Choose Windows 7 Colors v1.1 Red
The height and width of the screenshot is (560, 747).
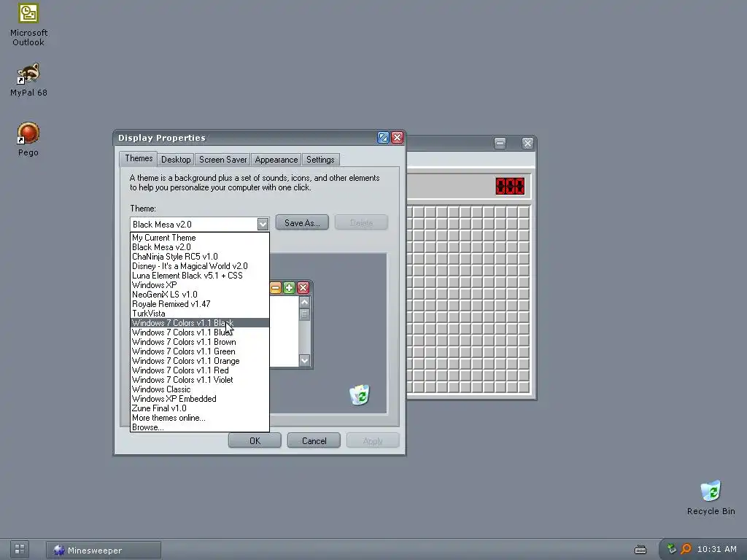coord(200,370)
